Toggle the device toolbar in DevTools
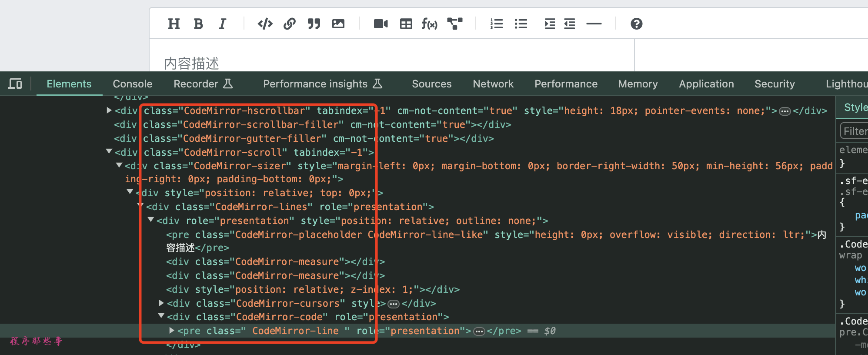This screenshot has height=355, width=868. point(15,84)
